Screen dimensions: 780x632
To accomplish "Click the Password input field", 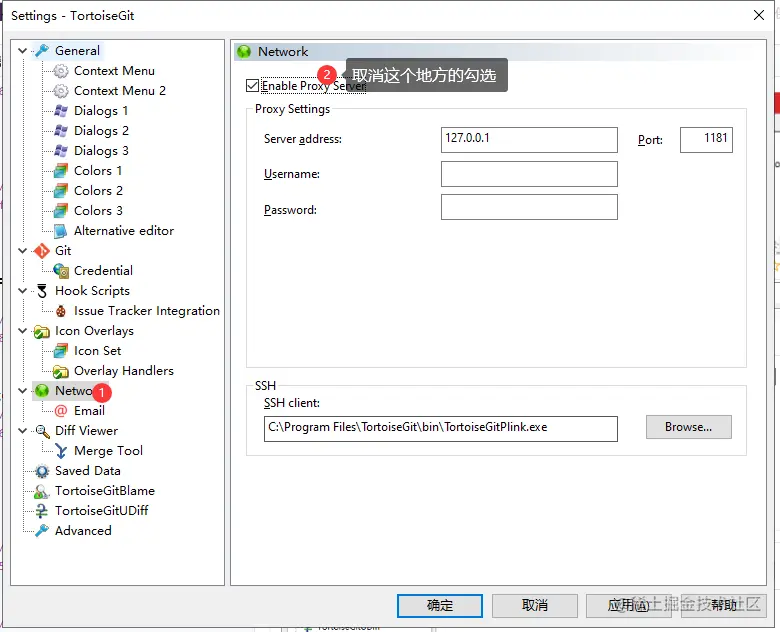I will (x=529, y=207).
